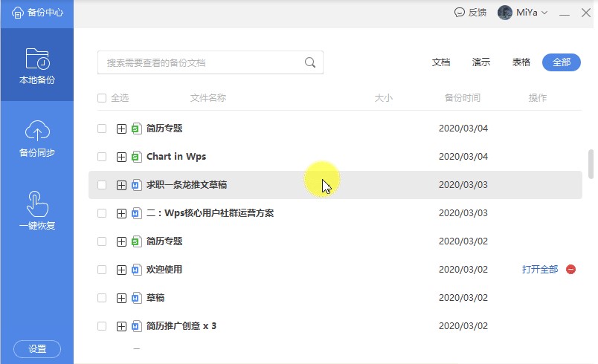Click the 备份中心 home logo icon
The height and width of the screenshot is (364, 598).
[18, 13]
